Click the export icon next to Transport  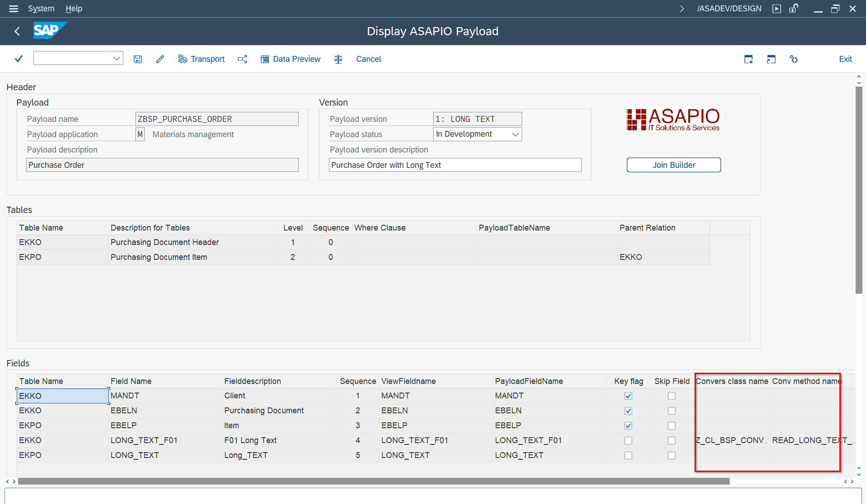(243, 59)
